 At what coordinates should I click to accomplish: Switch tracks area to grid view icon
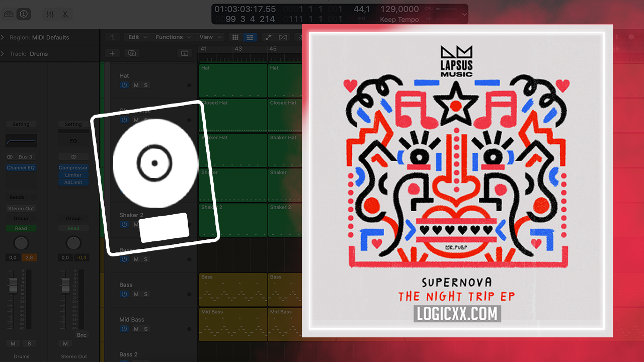235,37
